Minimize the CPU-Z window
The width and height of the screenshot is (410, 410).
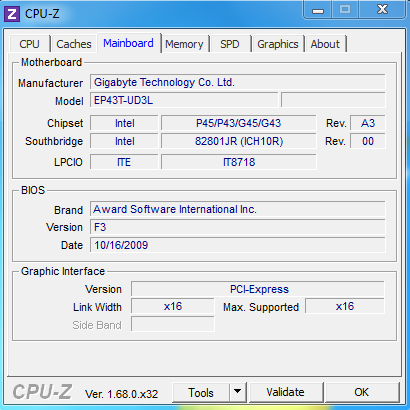coord(318,10)
